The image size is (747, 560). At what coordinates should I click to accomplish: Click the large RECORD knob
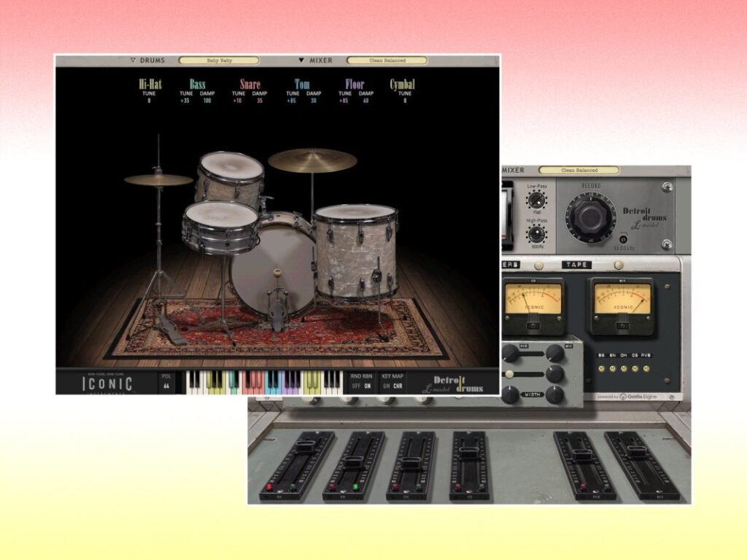point(589,217)
